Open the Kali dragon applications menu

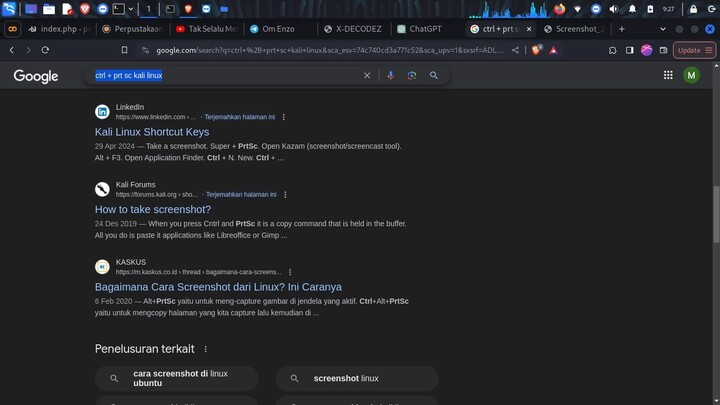click(x=9, y=8)
